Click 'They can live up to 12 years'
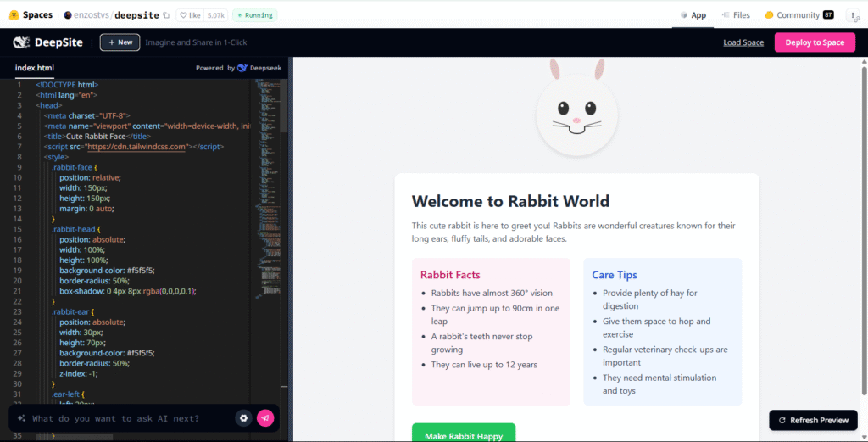Image resolution: width=868 pixels, height=442 pixels. (484, 365)
